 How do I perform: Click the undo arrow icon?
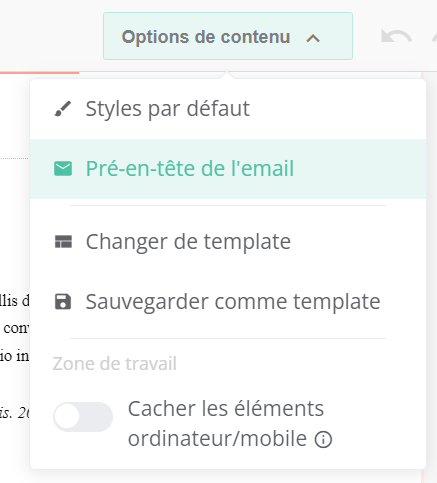coord(396,36)
